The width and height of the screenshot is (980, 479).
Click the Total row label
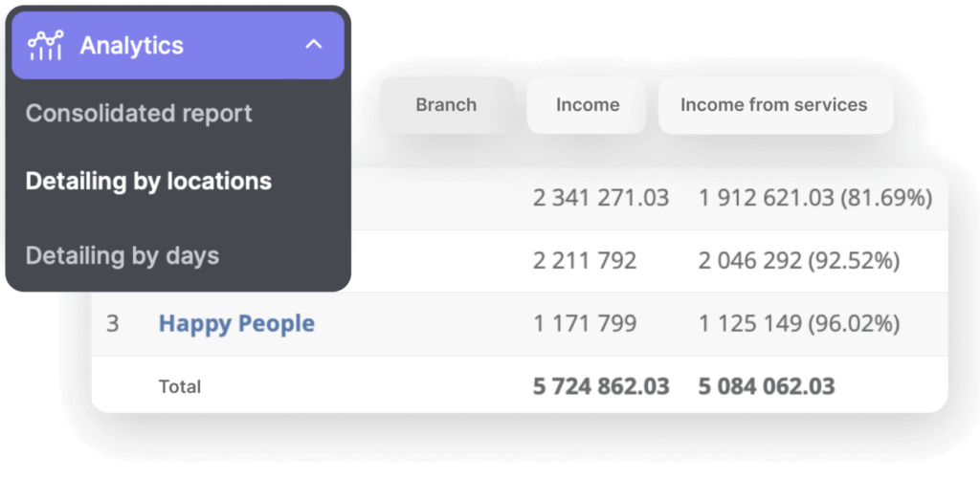(x=180, y=387)
